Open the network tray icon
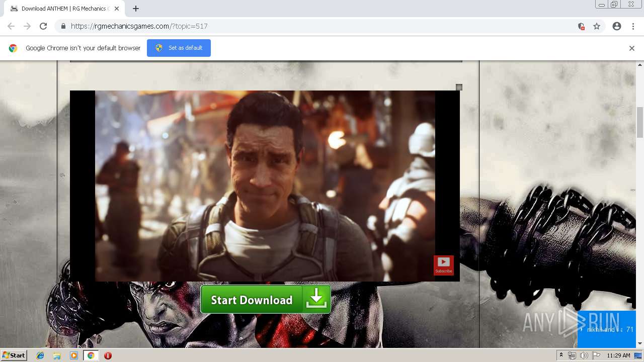The width and height of the screenshot is (644, 362). [x=572, y=355]
